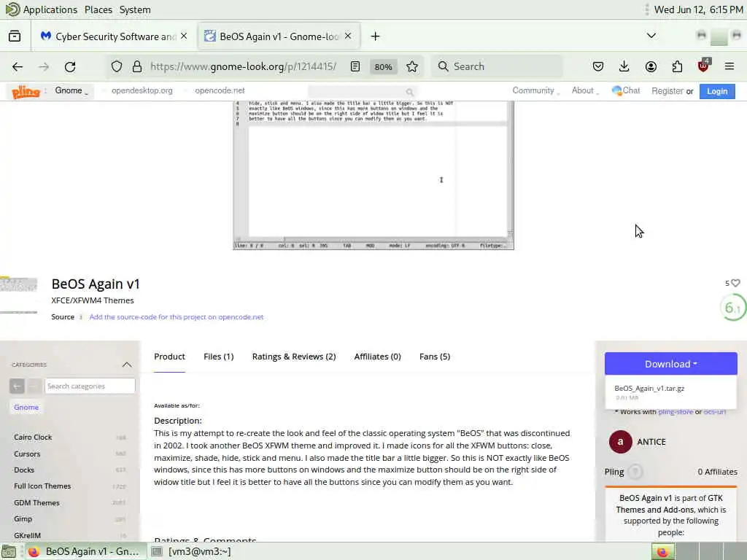
Task: Open the Product tab
Action: (169, 357)
